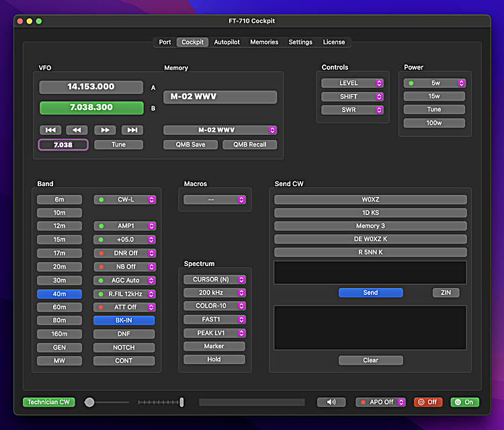Open the Macros dropdown
Screen dimensions: 504x430
click(214, 200)
